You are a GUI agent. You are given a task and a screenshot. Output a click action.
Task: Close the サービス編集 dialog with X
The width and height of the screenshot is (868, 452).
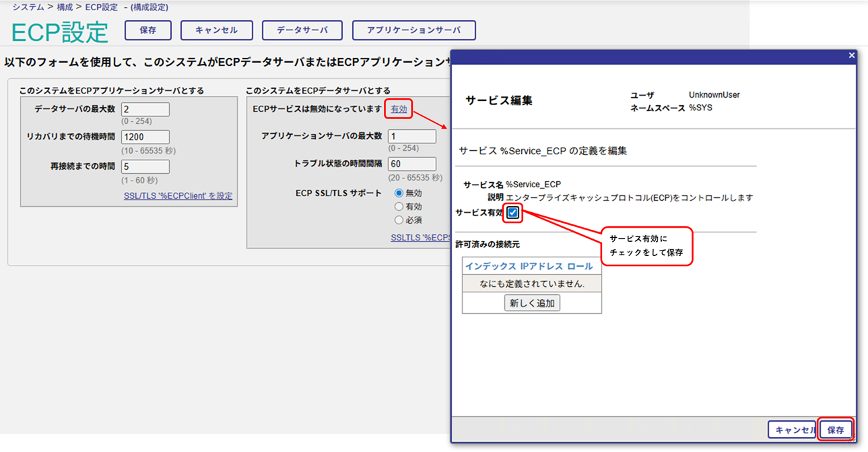(851, 56)
